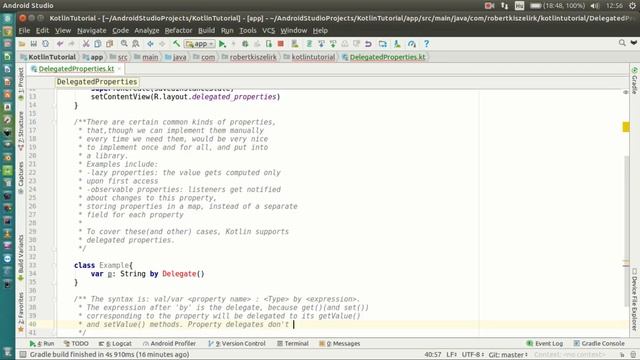Click the Navigate Forward arrow icon

click(162, 44)
